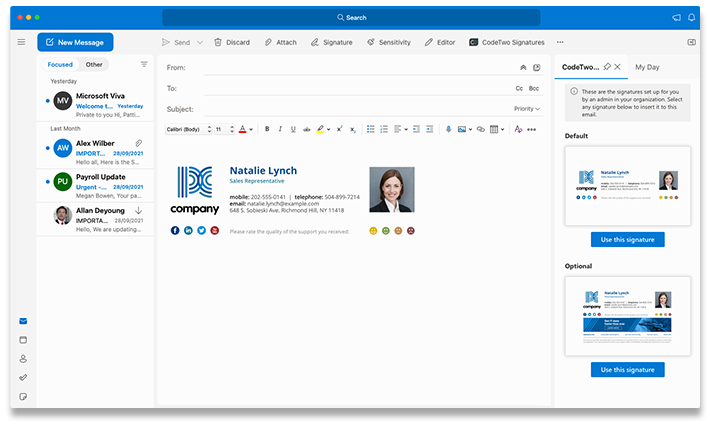Screen dimensions: 710x426
Task: Click the New Message button
Action: [75, 42]
